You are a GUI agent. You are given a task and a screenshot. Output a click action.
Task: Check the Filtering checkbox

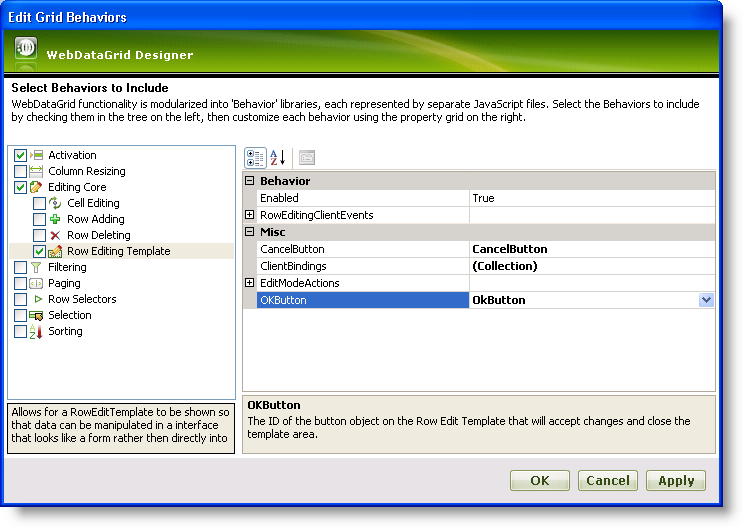click(20, 267)
